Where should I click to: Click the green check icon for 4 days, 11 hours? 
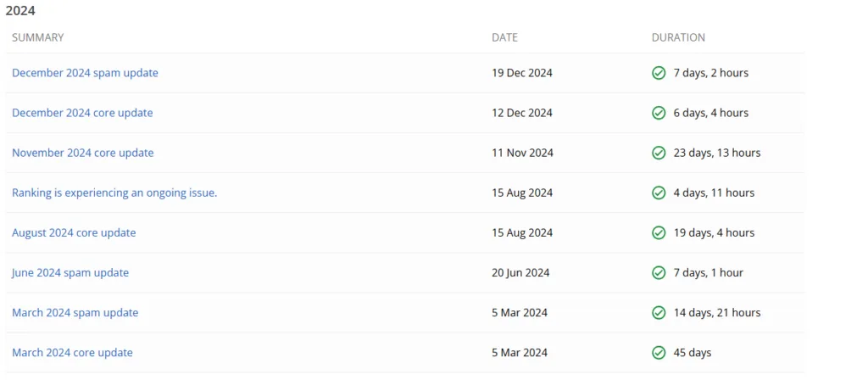(659, 193)
